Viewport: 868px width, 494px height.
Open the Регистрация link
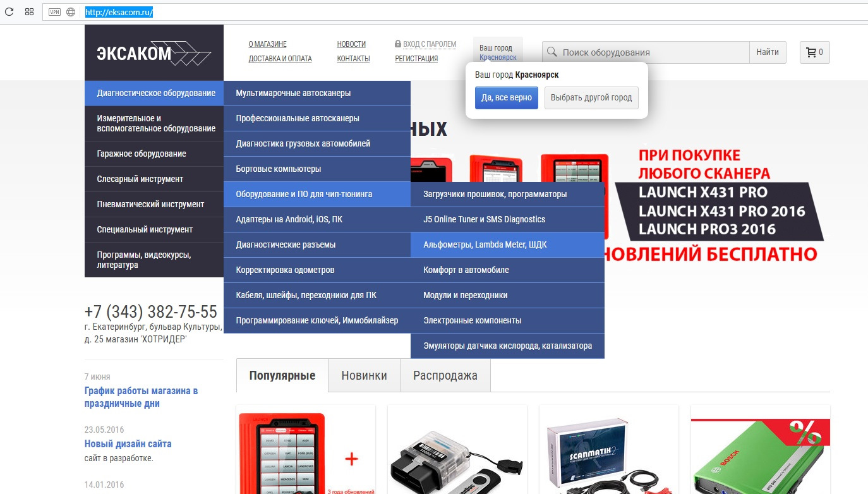pos(416,59)
